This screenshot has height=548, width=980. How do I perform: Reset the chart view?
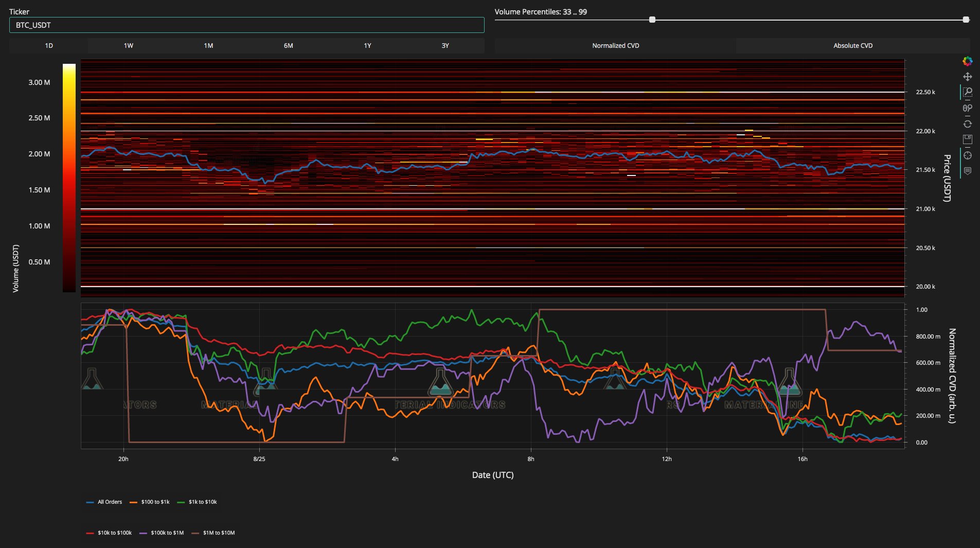point(967,124)
